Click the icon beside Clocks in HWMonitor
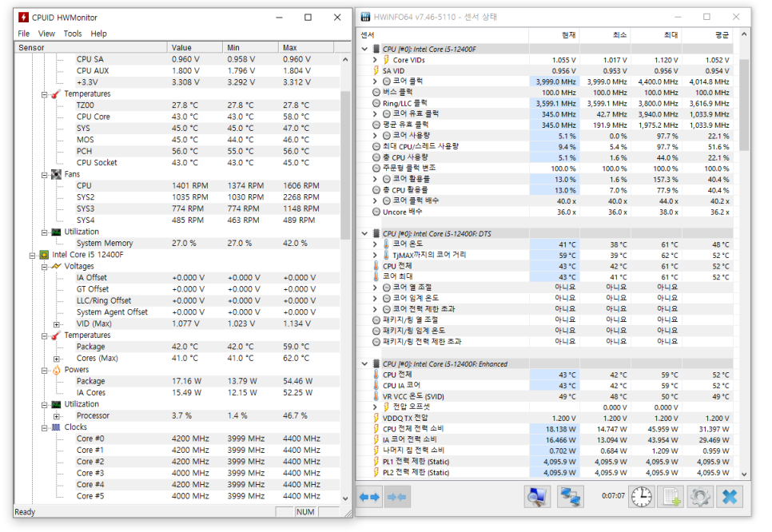The height and width of the screenshot is (532, 772). point(56,427)
